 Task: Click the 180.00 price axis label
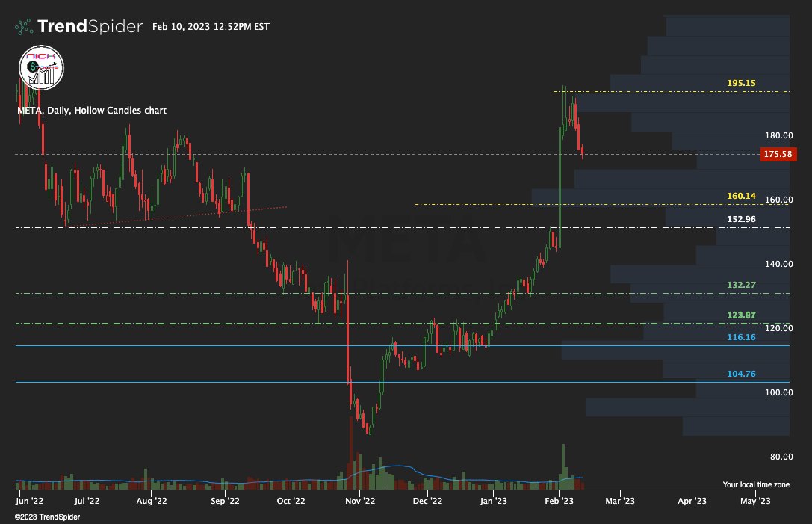click(779, 135)
